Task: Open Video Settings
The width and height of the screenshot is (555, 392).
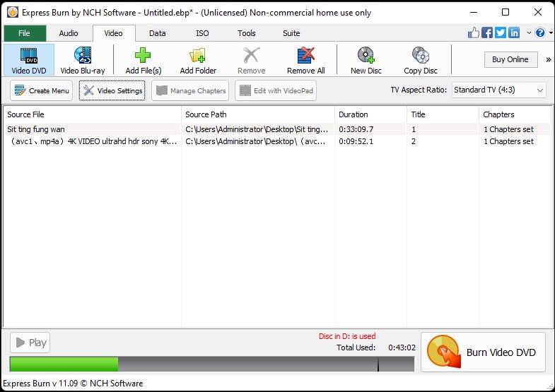Action: pyautogui.click(x=112, y=90)
